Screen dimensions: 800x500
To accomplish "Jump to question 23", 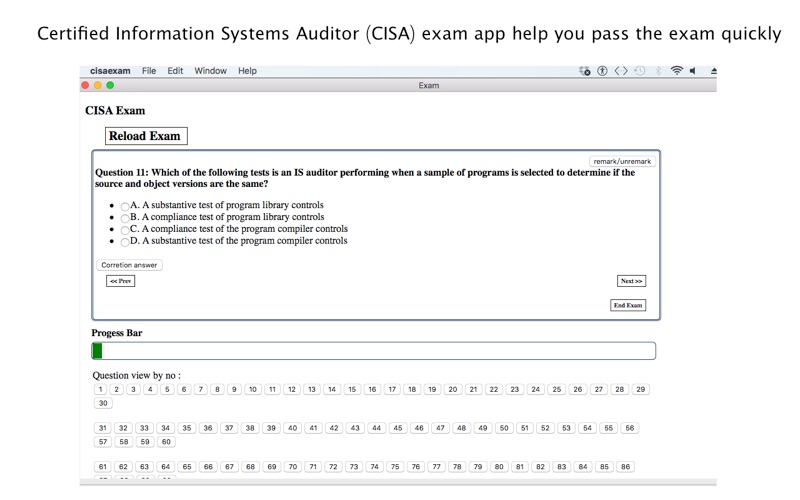I will pyautogui.click(x=515, y=389).
